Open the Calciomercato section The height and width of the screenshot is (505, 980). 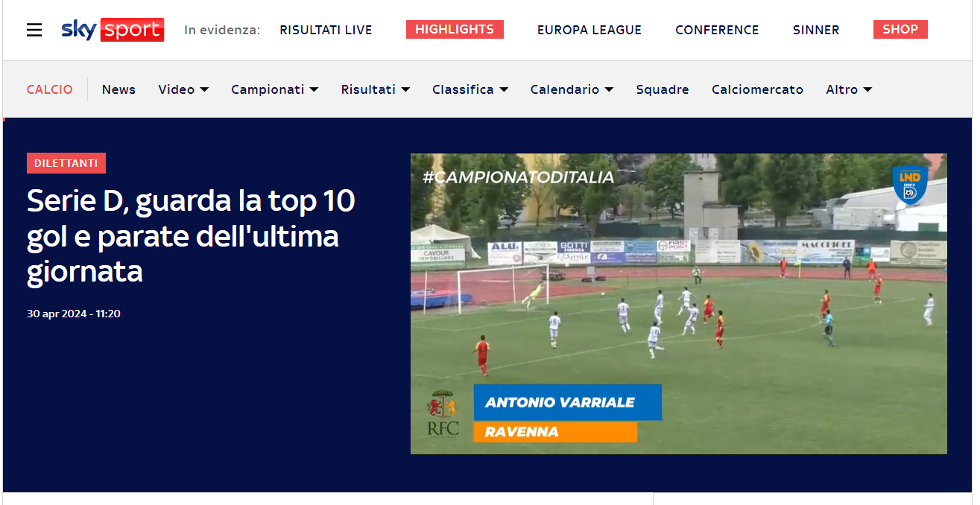tap(757, 89)
